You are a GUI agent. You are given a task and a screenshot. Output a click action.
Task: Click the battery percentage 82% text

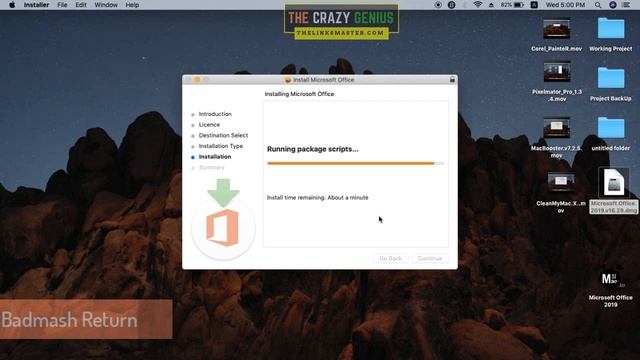(506, 5)
